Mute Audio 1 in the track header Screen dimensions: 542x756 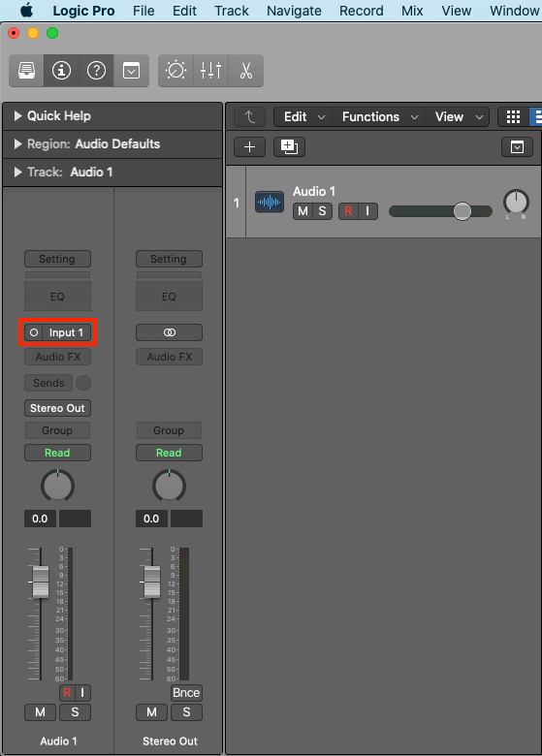point(303,211)
